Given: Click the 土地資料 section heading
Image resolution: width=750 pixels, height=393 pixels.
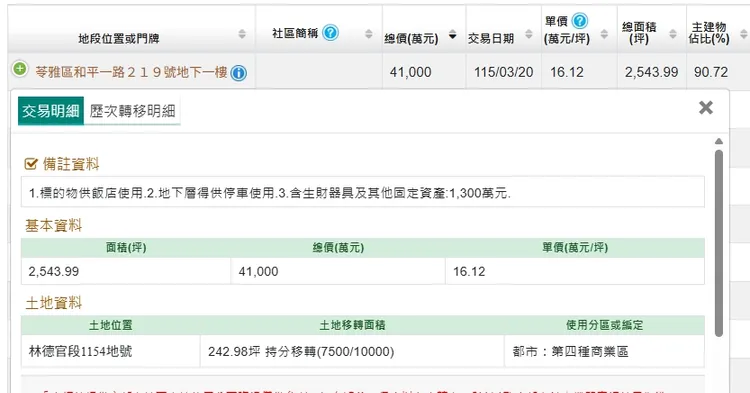Looking at the screenshot, I should click(54, 303).
